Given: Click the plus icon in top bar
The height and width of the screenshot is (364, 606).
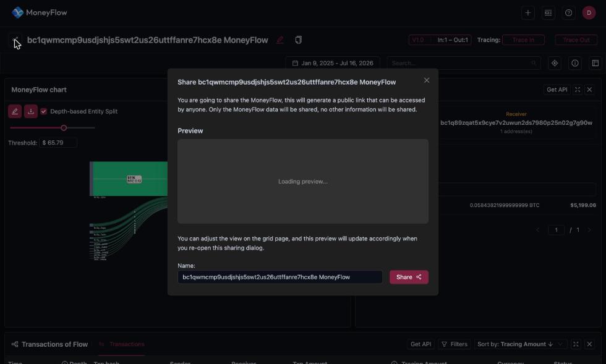Looking at the screenshot, I should pyautogui.click(x=528, y=13).
